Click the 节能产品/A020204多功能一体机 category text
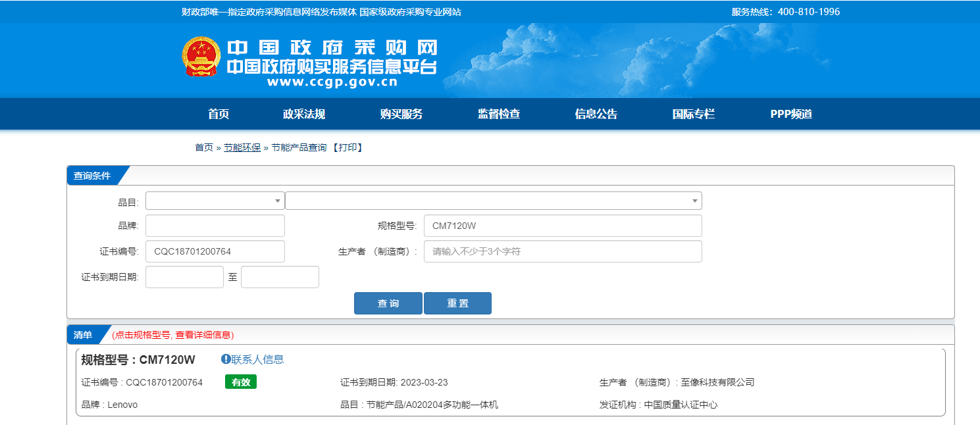This screenshot has height=425, width=980. point(432,405)
